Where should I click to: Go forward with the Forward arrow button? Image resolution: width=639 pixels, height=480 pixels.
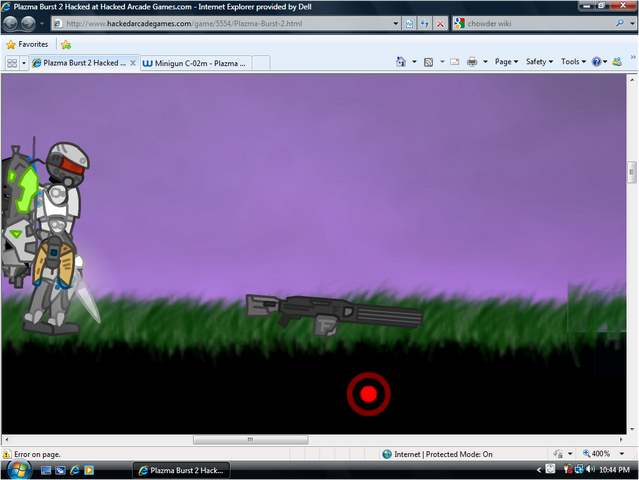pyautogui.click(x=28, y=23)
